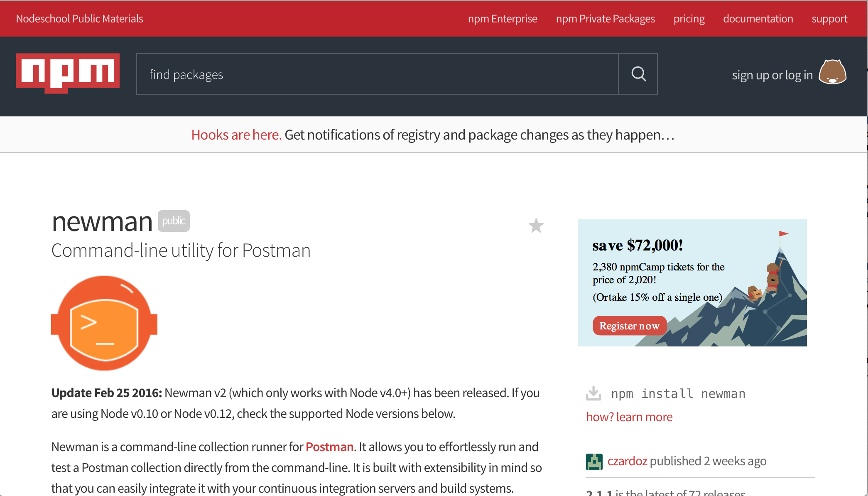Click the gray 'public' badge next to newman
This screenshot has height=496, width=868.
pyautogui.click(x=173, y=221)
